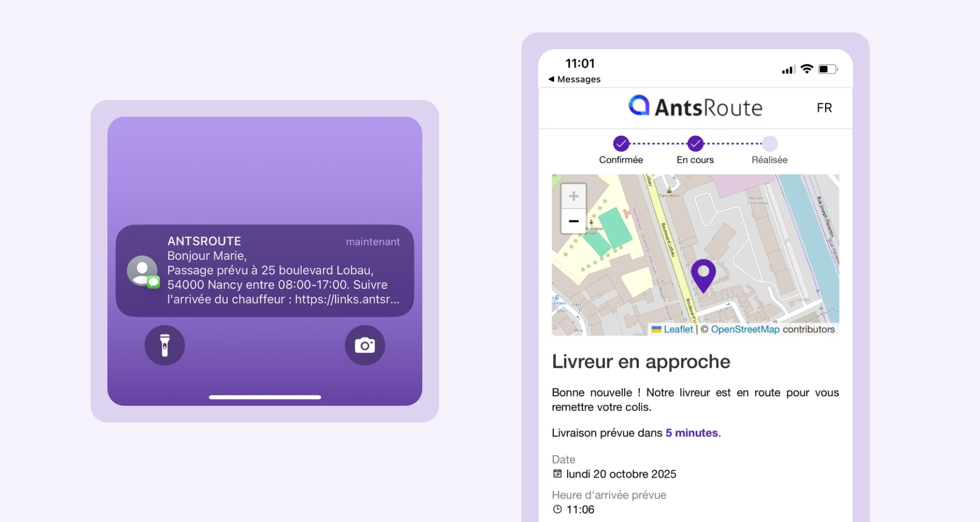Go back to Messages
Image resolution: width=980 pixels, height=522 pixels.
coord(574,79)
